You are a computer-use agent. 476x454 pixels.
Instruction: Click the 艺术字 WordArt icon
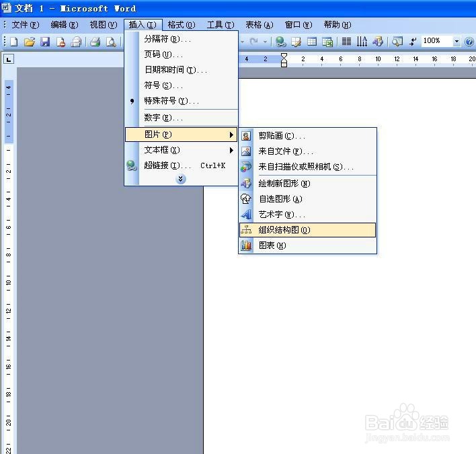point(246,215)
